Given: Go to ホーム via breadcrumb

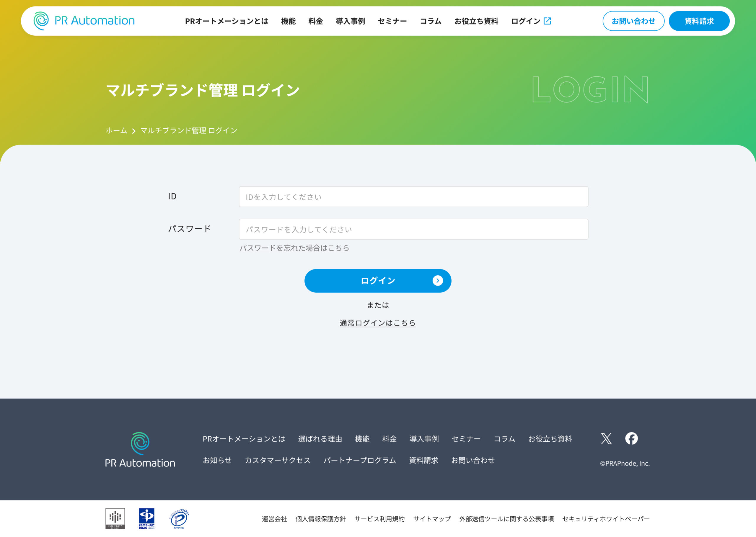Looking at the screenshot, I should point(116,131).
